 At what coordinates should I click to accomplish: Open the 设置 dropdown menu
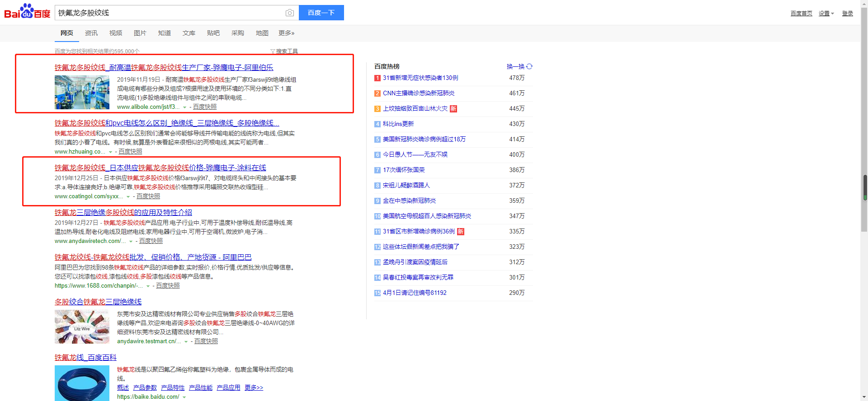[x=826, y=14]
